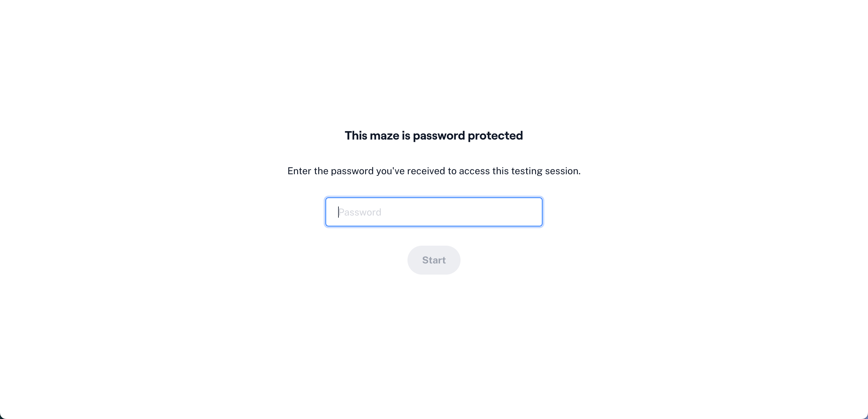Image resolution: width=868 pixels, height=419 pixels.
Task: Click the middle of the password input
Action: point(434,212)
